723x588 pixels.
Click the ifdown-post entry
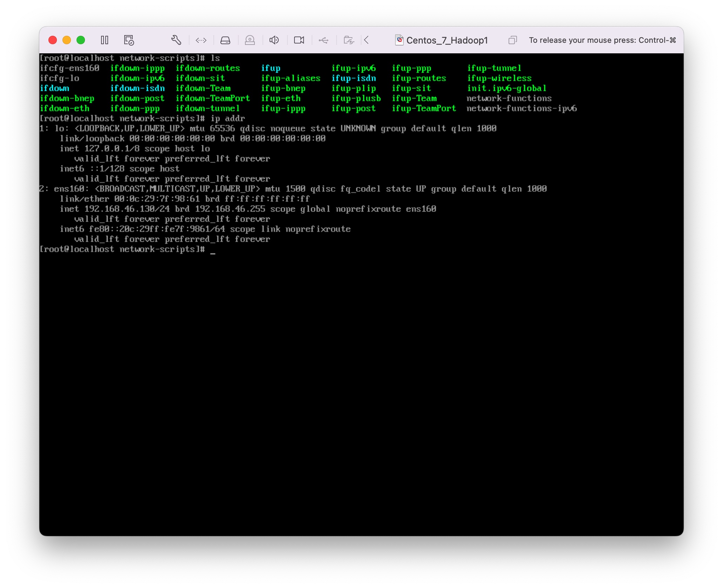(137, 98)
